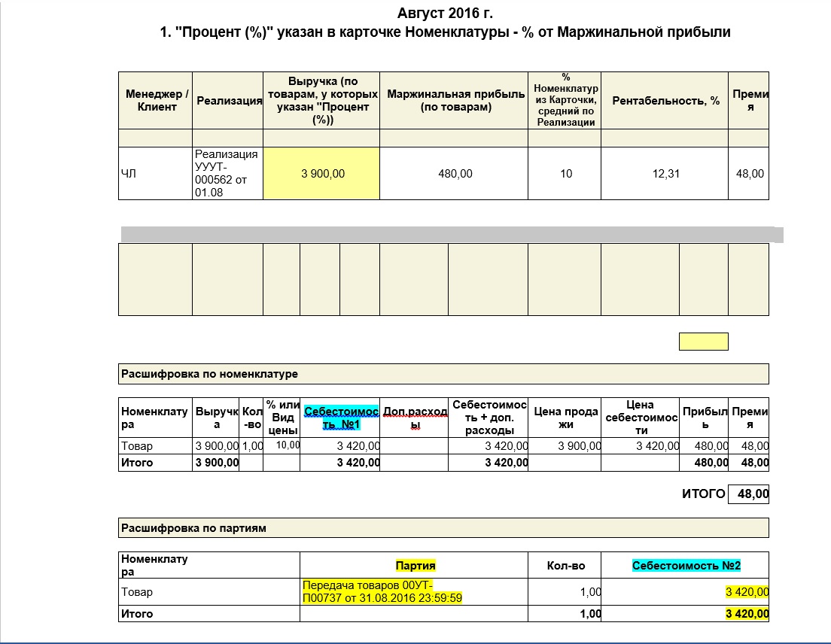This screenshot has height=644, width=831.
Task: Click the "Доп.расходы" column header
Action: click(x=415, y=418)
